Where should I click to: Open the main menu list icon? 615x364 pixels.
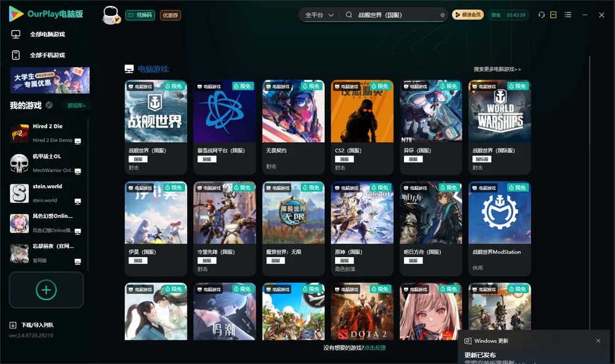tap(568, 15)
